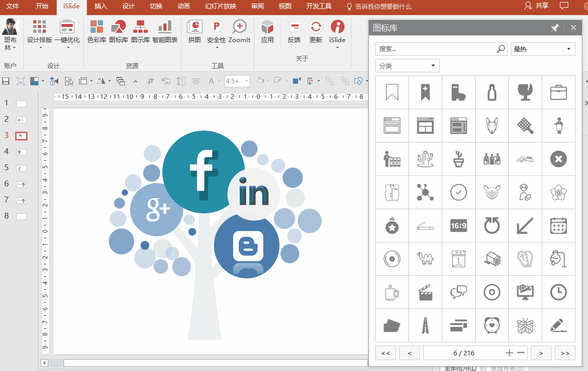Switch to the 设计 ribbon tab
The image size is (588, 371).
(x=128, y=6)
